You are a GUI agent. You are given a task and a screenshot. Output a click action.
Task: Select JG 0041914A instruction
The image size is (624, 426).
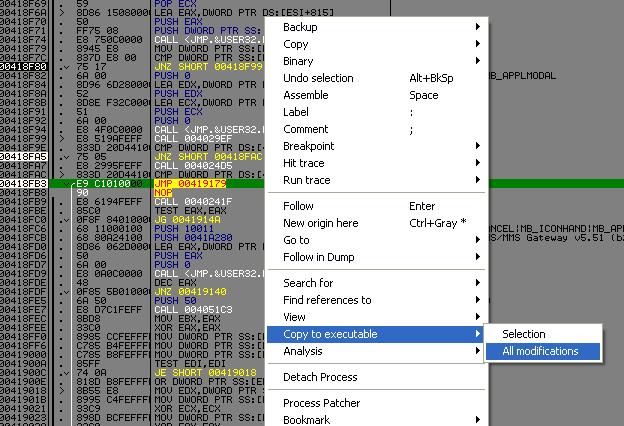pyautogui.click(x=187, y=219)
